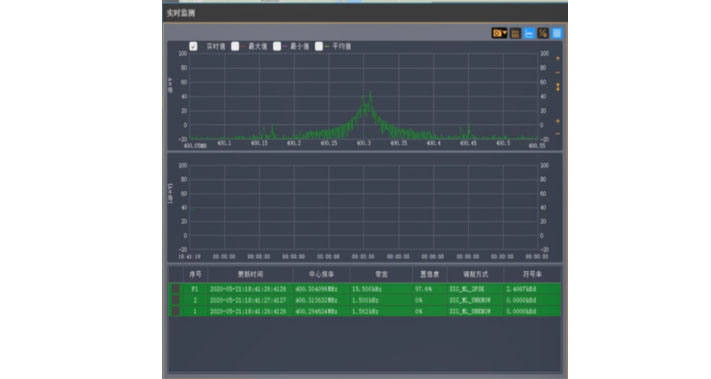Image resolution: width=711 pixels, height=379 pixels.
Task: Tick the checkbox of row F1
Action: [175, 288]
